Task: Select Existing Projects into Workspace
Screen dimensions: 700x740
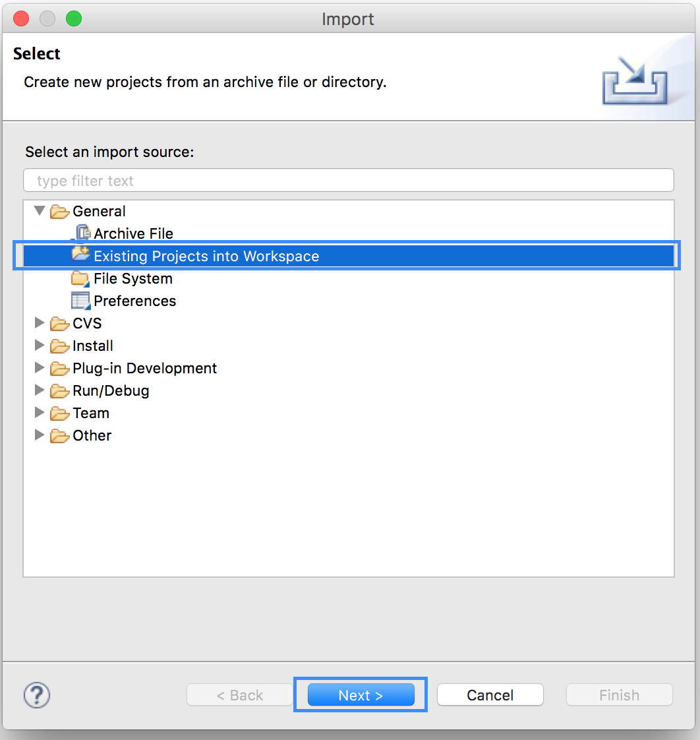Action: point(349,256)
